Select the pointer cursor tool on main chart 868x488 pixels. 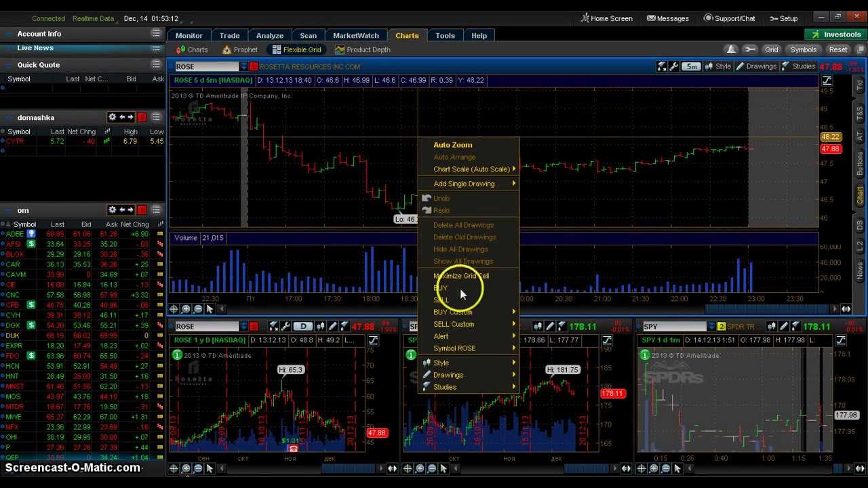[x=210, y=309]
